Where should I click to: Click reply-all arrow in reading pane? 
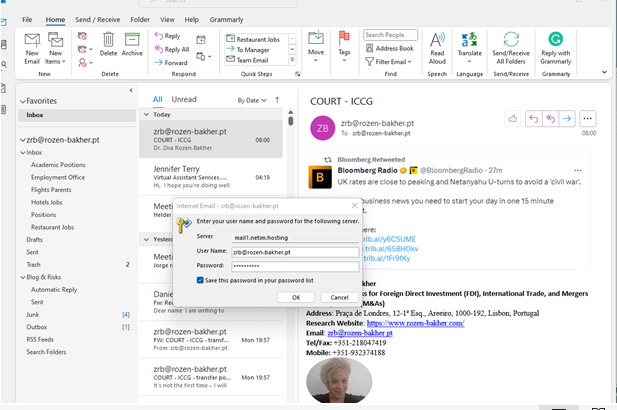click(550, 118)
